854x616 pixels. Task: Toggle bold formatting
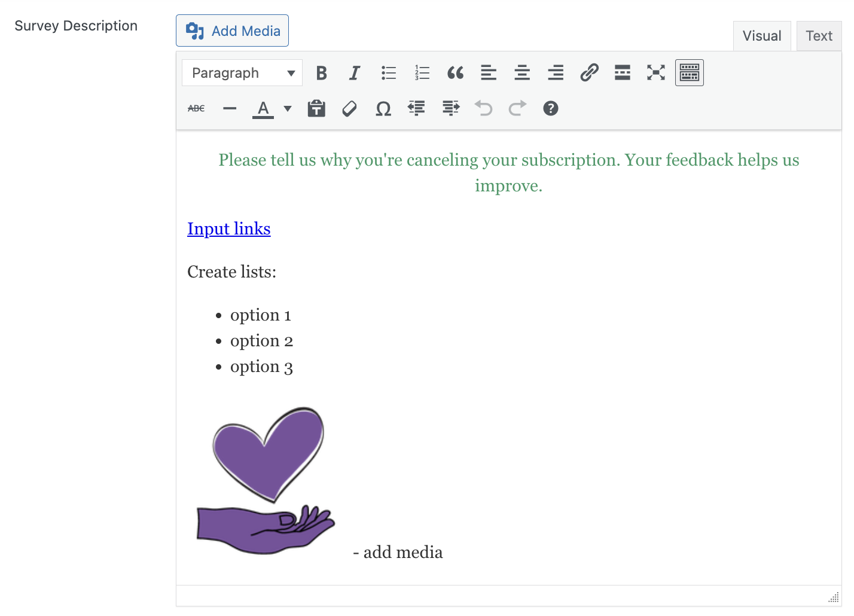pyautogui.click(x=321, y=73)
